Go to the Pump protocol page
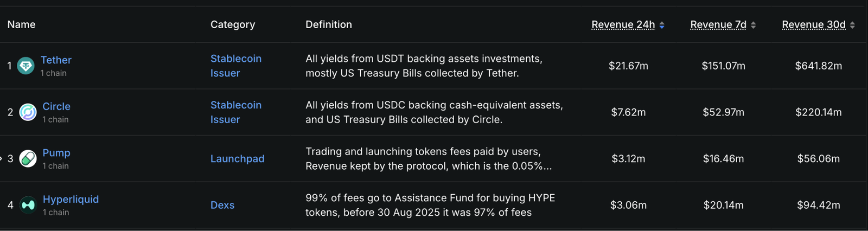The height and width of the screenshot is (231, 868). click(56, 153)
